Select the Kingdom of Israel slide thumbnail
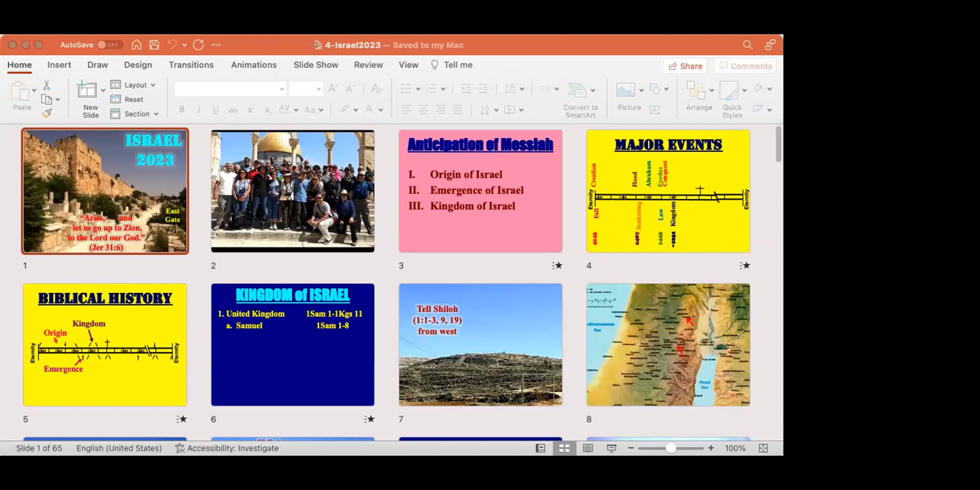This screenshot has width=980, height=490. tap(292, 345)
